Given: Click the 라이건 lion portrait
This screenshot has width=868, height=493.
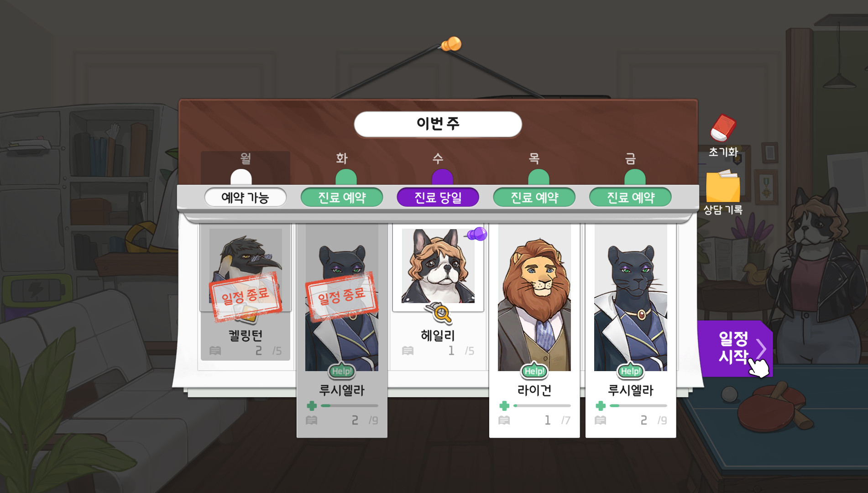Looking at the screenshot, I should point(534,298).
